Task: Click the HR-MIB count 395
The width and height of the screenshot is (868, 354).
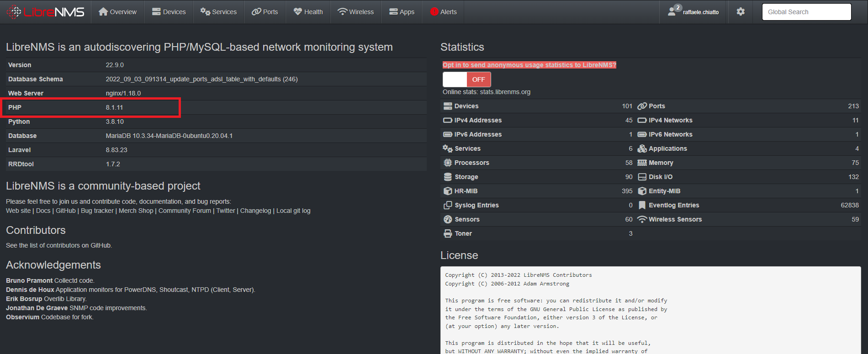Action: point(627,191)
